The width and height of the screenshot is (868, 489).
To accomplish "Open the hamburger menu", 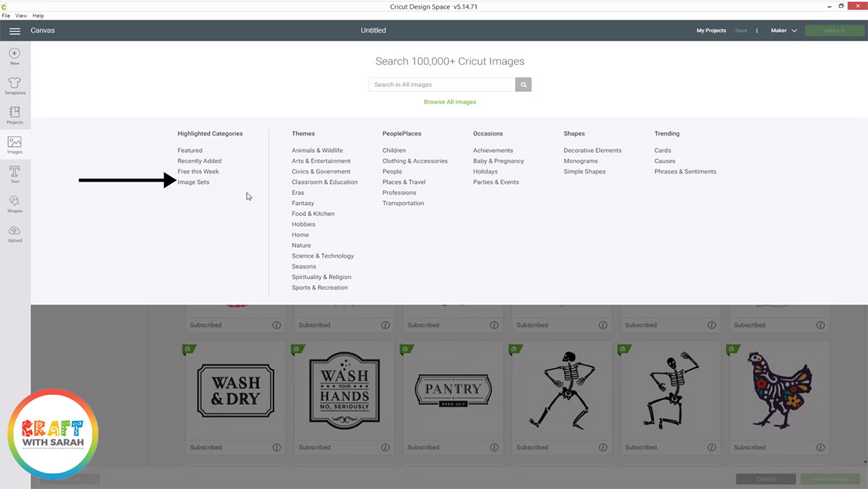I will coord(14,30).
